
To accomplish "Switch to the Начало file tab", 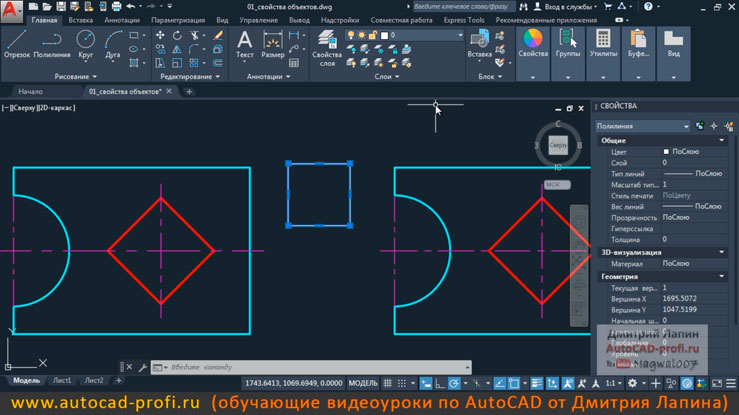I will coord(31,91).
